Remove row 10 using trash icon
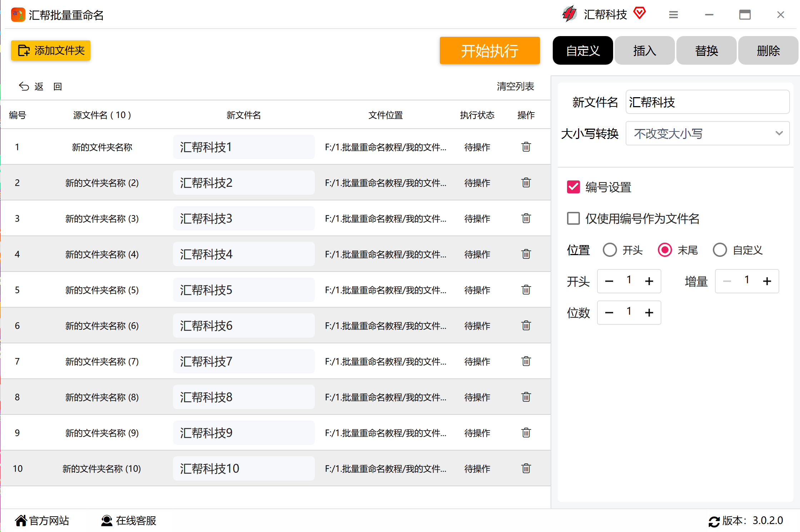Screen dimensions: 800x532 (526, 468)
